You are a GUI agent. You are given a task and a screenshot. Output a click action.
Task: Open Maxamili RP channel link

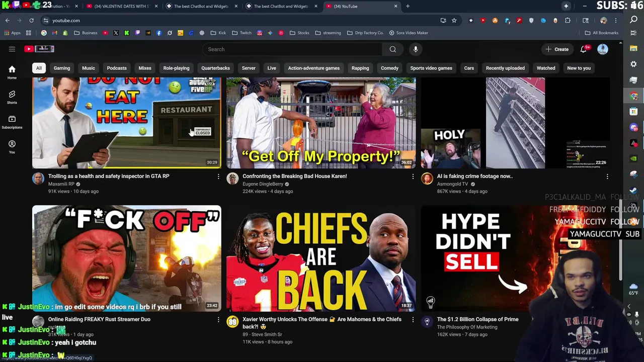61,184
